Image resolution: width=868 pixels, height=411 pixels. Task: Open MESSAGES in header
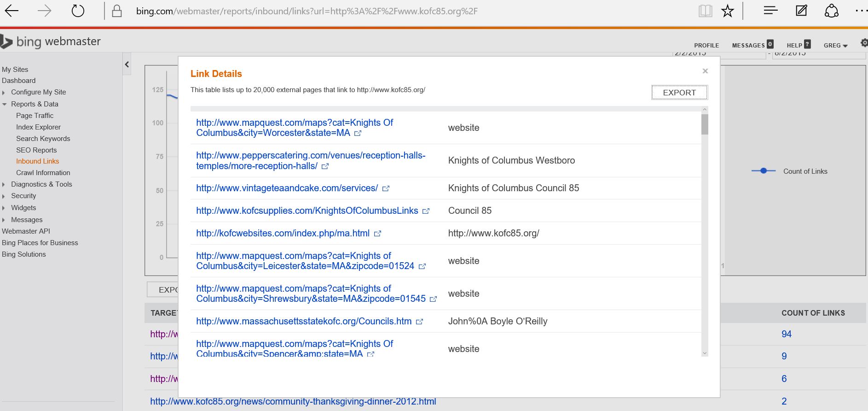(x=748, y=45)
